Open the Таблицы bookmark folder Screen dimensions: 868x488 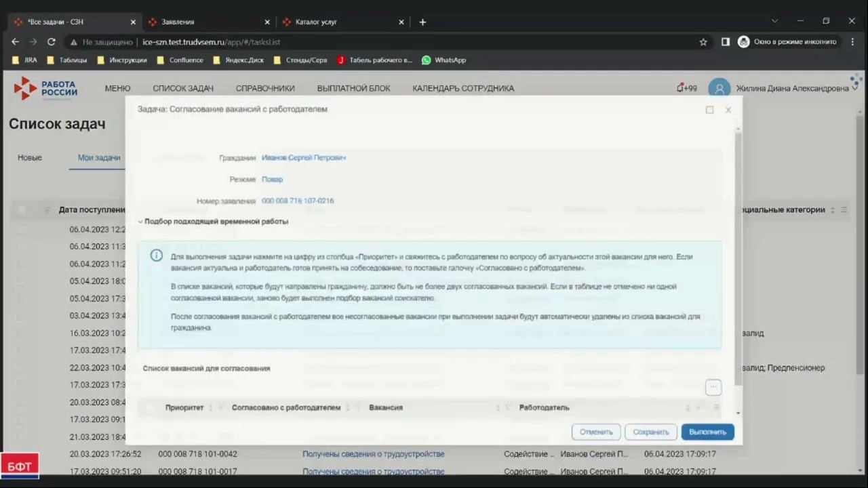(x=66, y=60)
